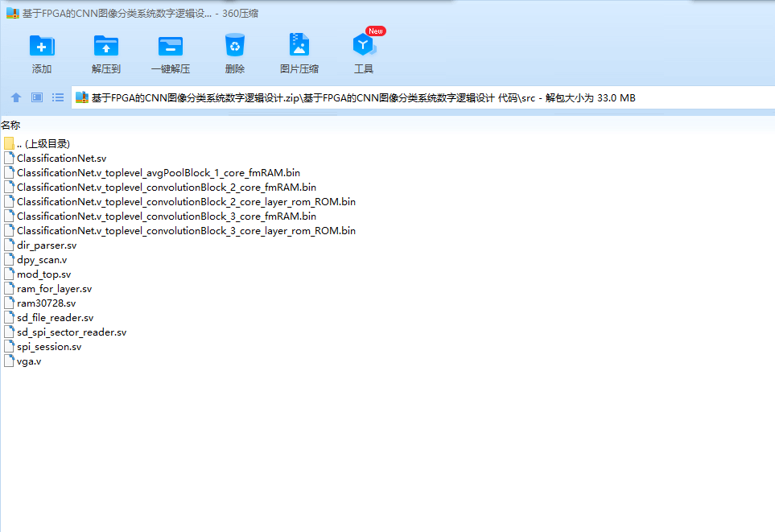This screenshot has width=775, height=532.
Task: Click the file icon beside ClassificationNet.sv
Action: 9,159
